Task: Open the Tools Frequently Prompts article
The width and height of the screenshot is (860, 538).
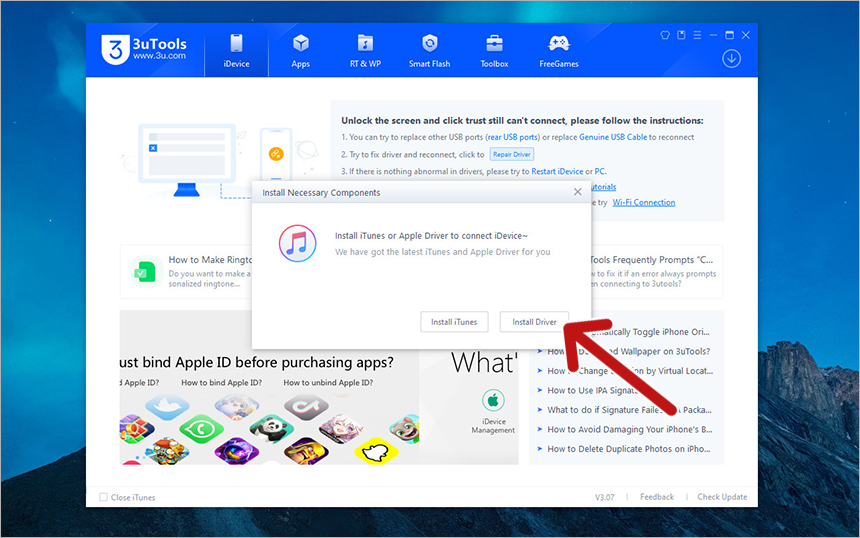Action: [652, 259]
